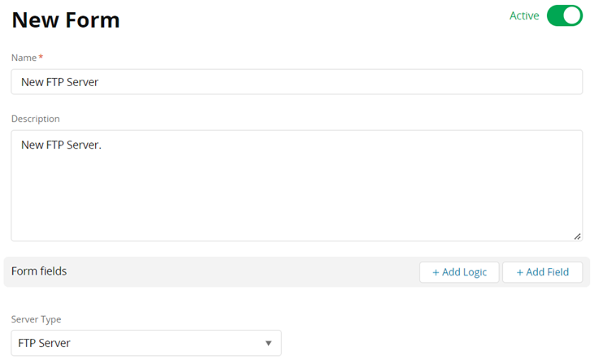Click the New Form page heading

pos(66,20)
